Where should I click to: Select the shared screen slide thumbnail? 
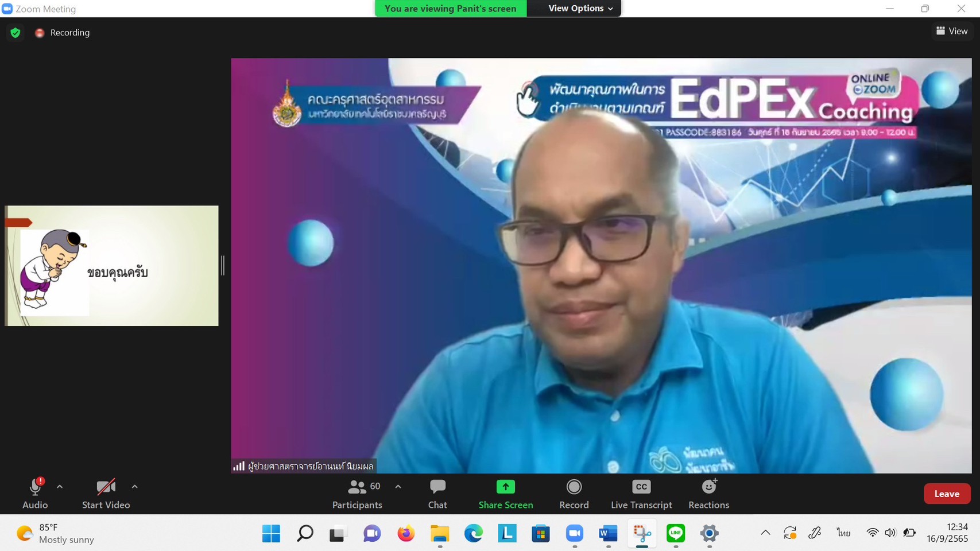click(x=111, y=266)
